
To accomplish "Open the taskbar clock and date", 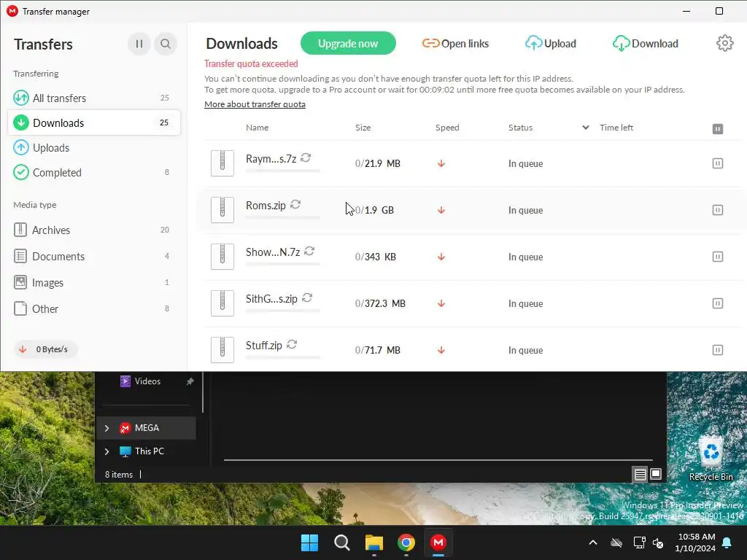I will (696, 542).
